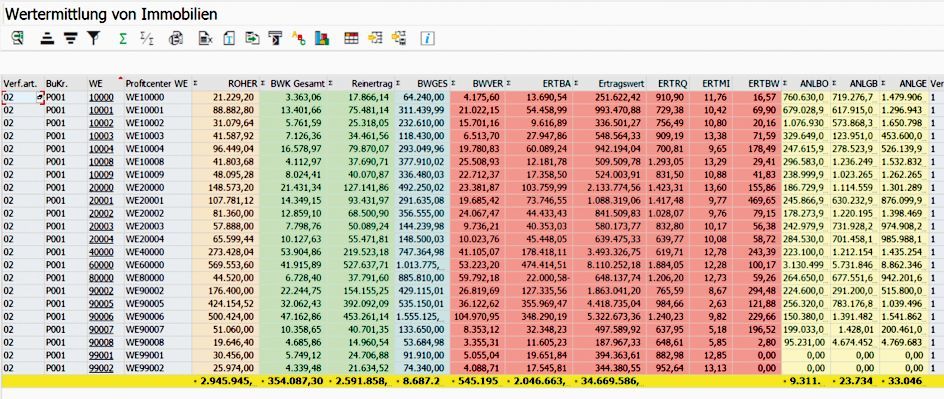Click ERTRQ value 1.884,05
The image size is (944, 399).
667,264
